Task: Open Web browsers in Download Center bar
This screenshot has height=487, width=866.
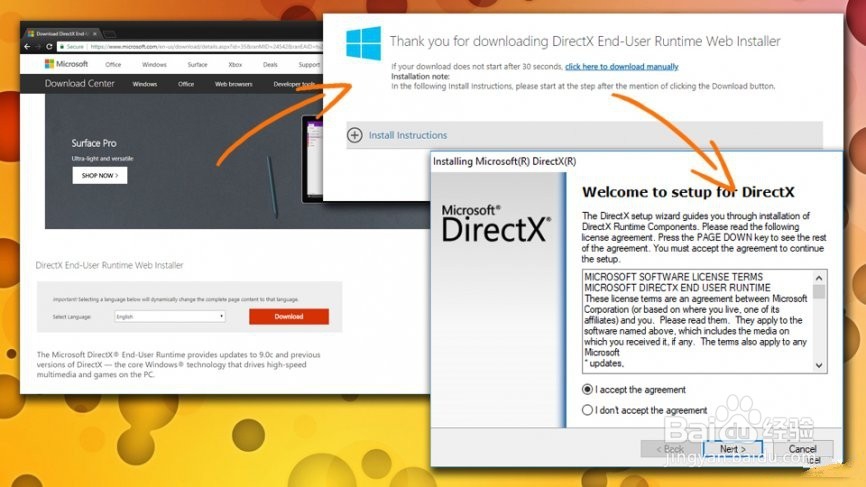Action: pyautogui.click(x=234, y=84)
